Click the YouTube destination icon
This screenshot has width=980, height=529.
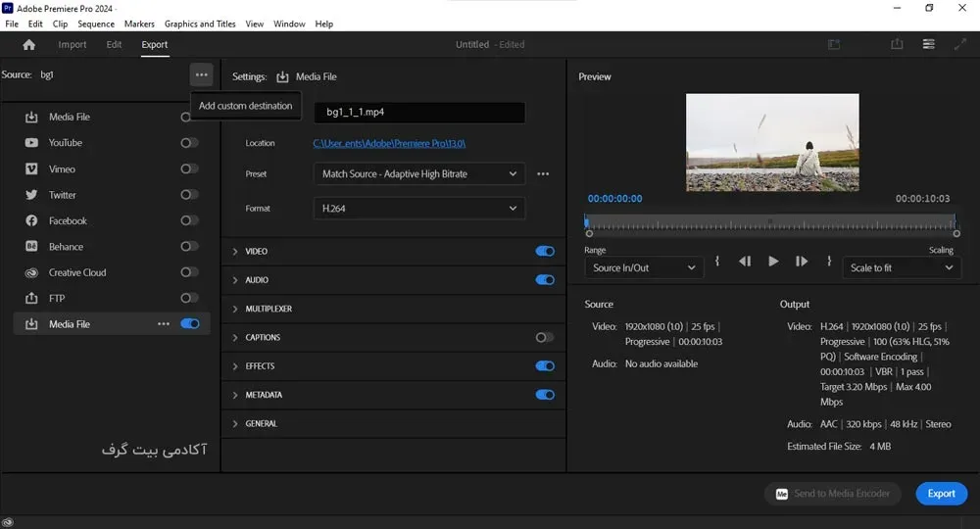tap(31, 142)
